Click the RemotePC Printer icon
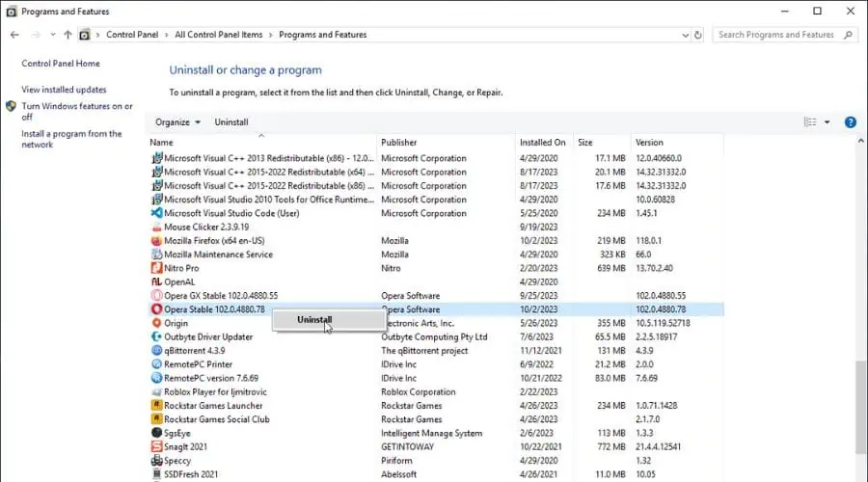The width and height of the screenshot is (868, 482). (156, 364)
